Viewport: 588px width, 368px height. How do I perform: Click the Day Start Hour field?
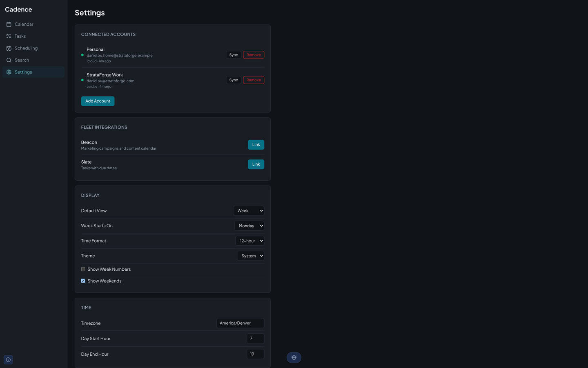[256, 339]
